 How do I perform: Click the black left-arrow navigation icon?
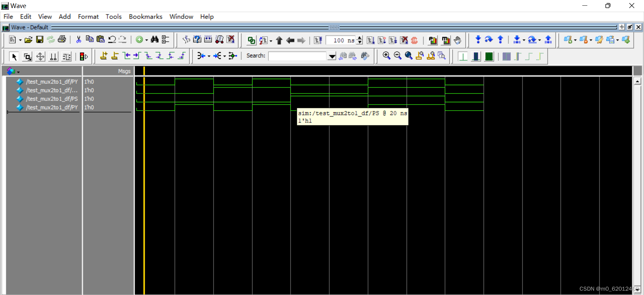coord(290,41)
